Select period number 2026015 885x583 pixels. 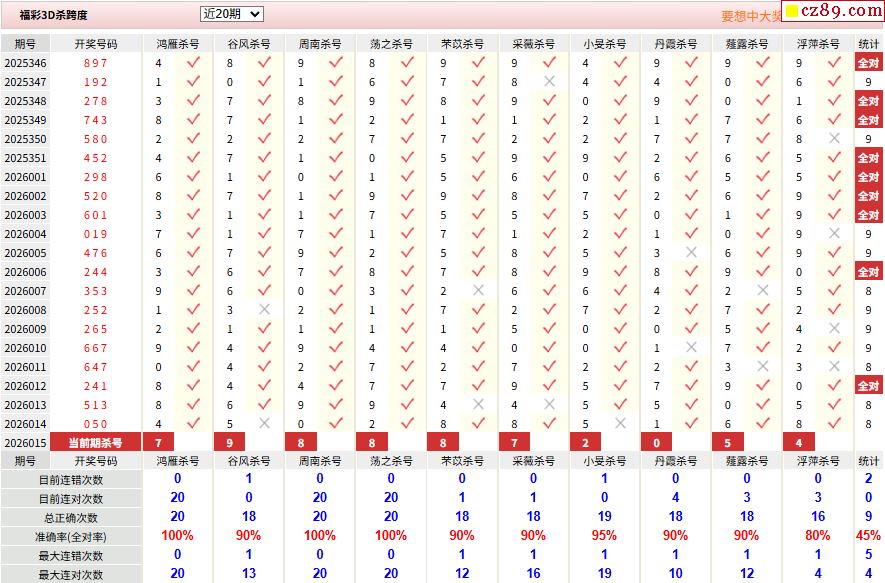pyautogui.click(x=25, y=443)
